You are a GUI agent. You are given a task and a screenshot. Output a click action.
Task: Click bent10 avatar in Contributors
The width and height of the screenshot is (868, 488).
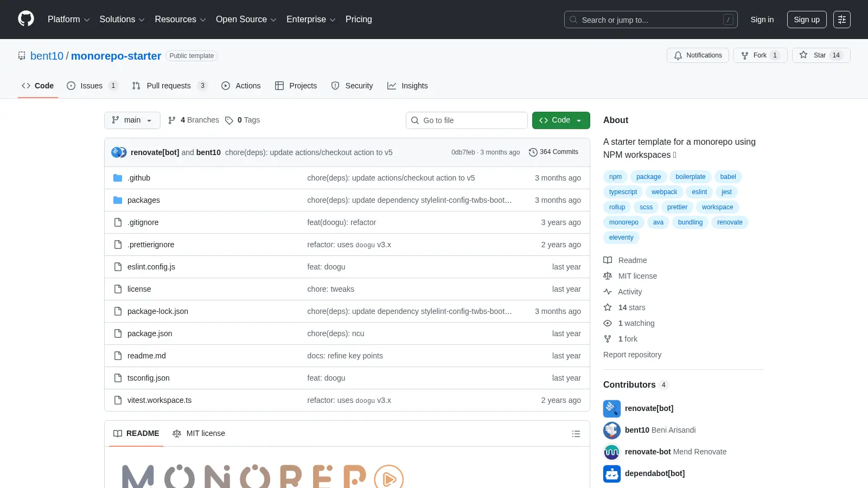(612, 430)
